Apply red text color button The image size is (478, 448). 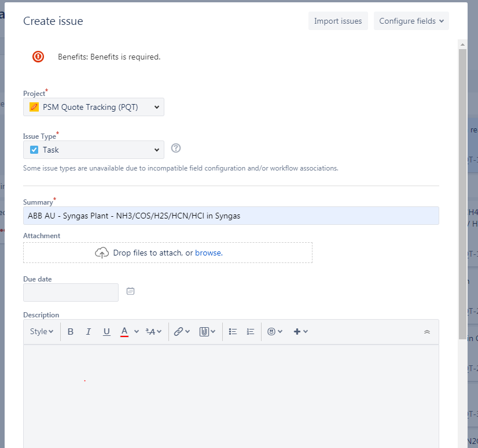click(124, 331)
